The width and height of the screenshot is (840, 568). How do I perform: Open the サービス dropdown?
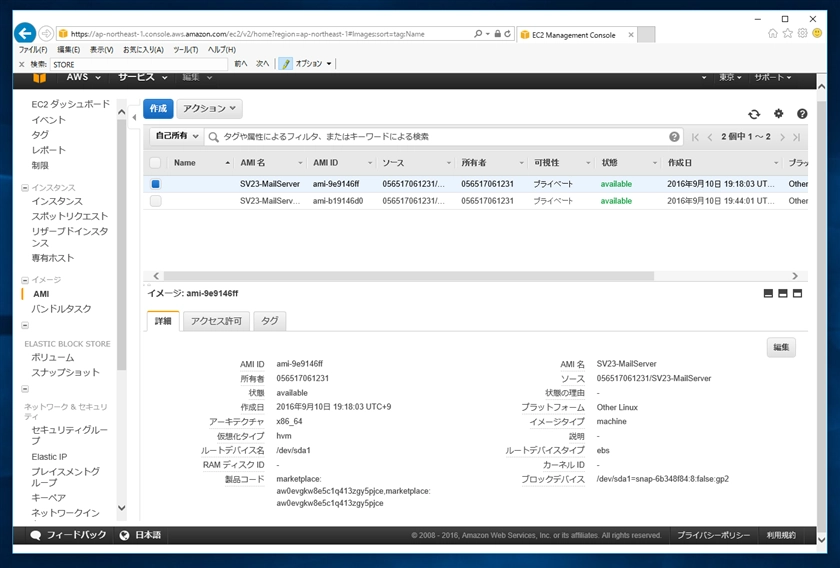tap(142, 77)
